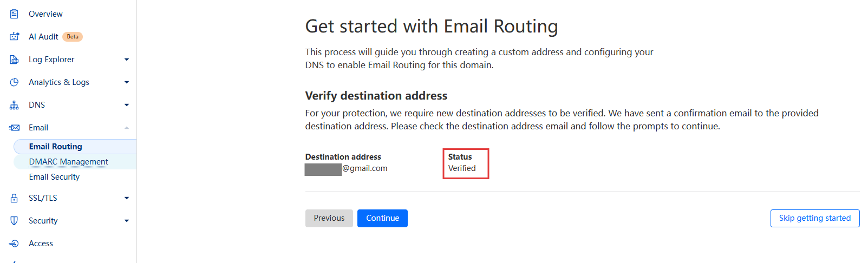Click the Log Explorer document icon
The image size is (868, 263).
pos(14,60)
